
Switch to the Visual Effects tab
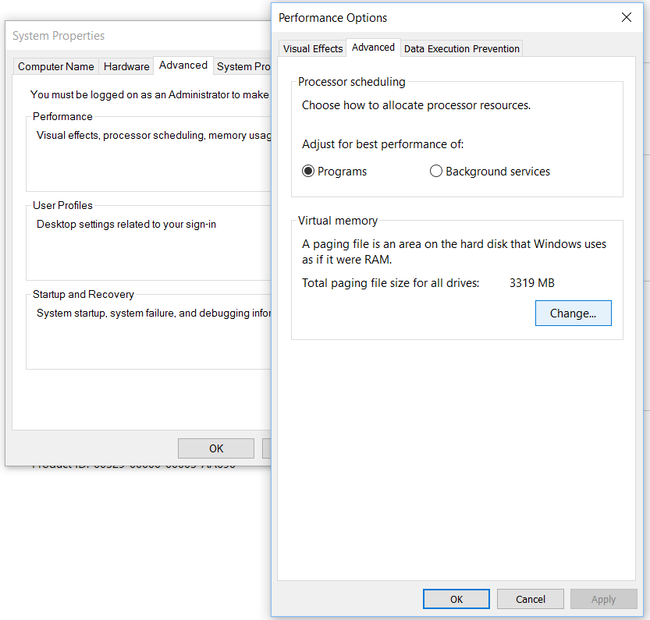(x=312, y=48)
